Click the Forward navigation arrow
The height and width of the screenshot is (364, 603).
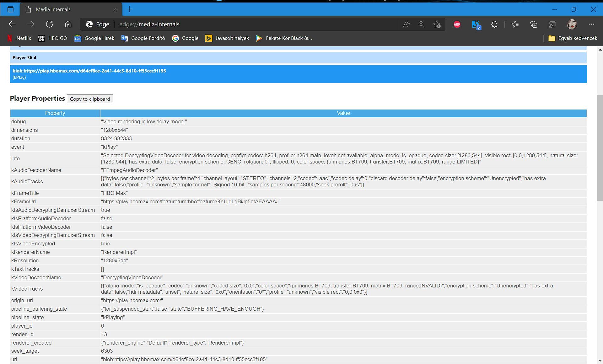(31, 24)
